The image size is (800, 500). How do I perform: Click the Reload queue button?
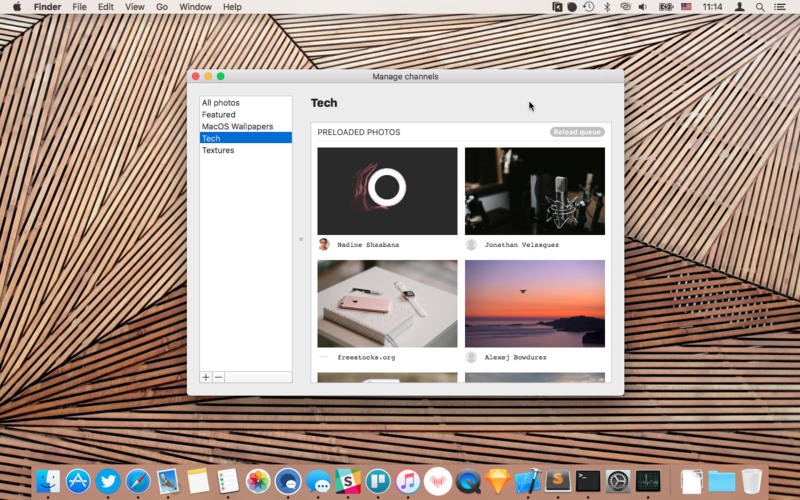[577, 132]
